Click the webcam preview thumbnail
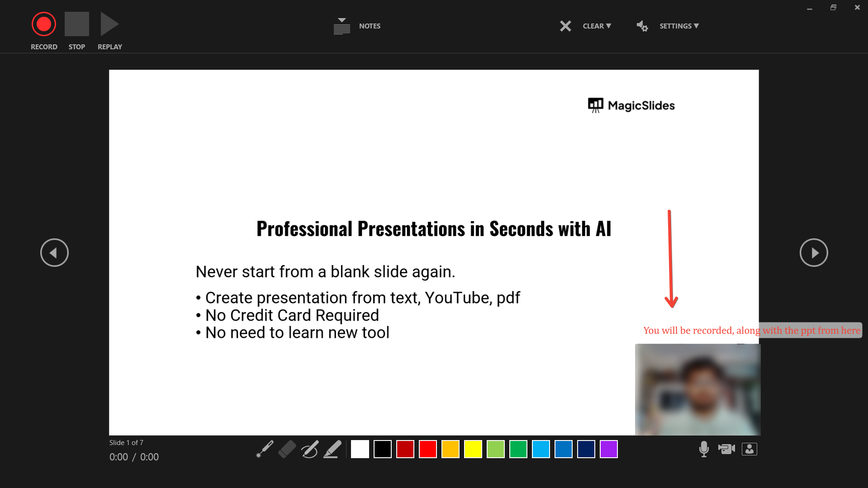The height and width of the screenshot is (488, 868). point(698,389)
